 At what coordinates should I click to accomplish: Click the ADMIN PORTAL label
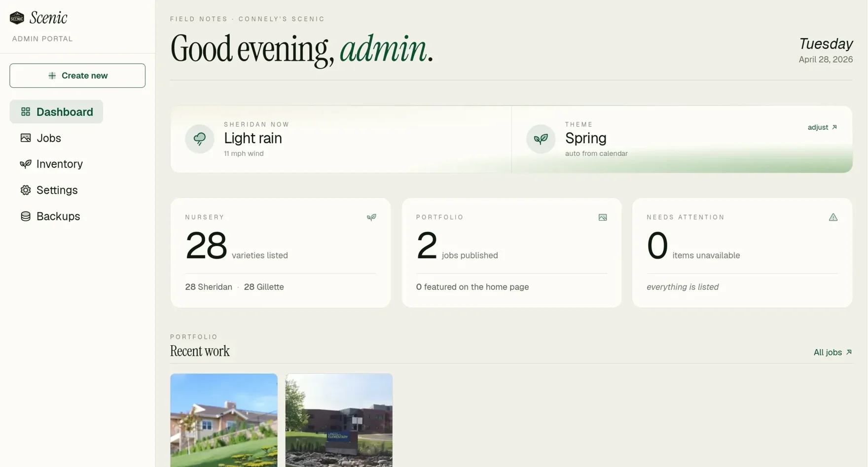42,38
